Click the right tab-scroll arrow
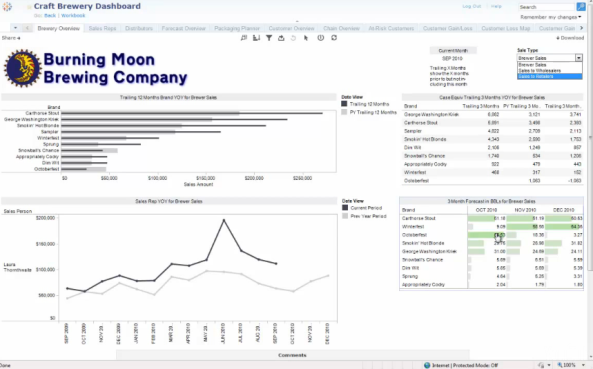593x369 pixels. 582,28
